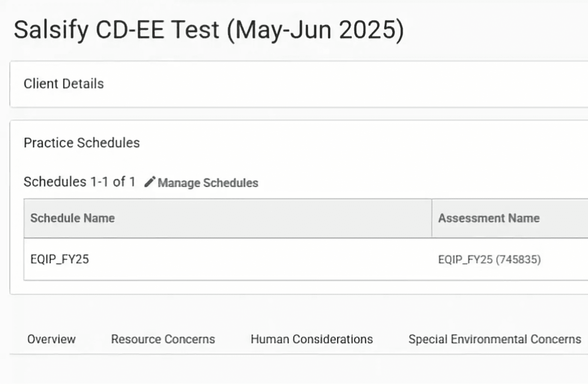Collapse the Practice Schedules section
Screen dimensions: 588x392
pos(82,142)
